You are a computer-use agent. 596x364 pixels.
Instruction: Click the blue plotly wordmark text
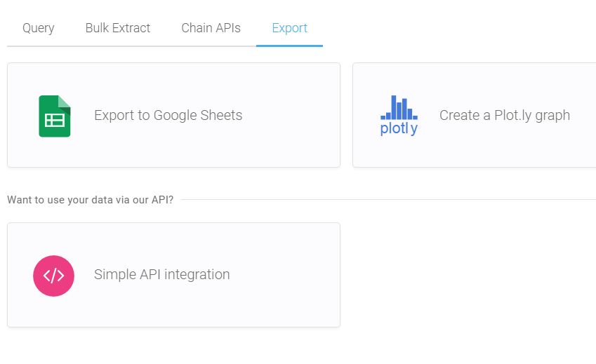click(399, 128)
